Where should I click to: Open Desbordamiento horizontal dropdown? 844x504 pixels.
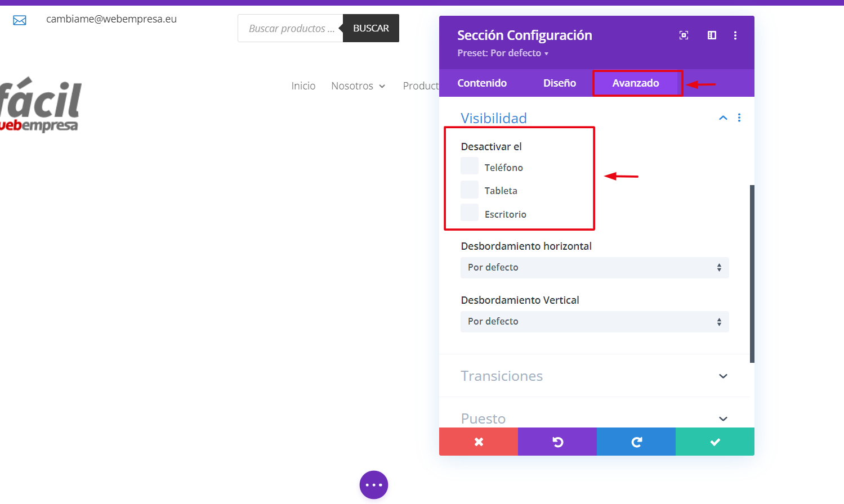click(x=595, y=268)
